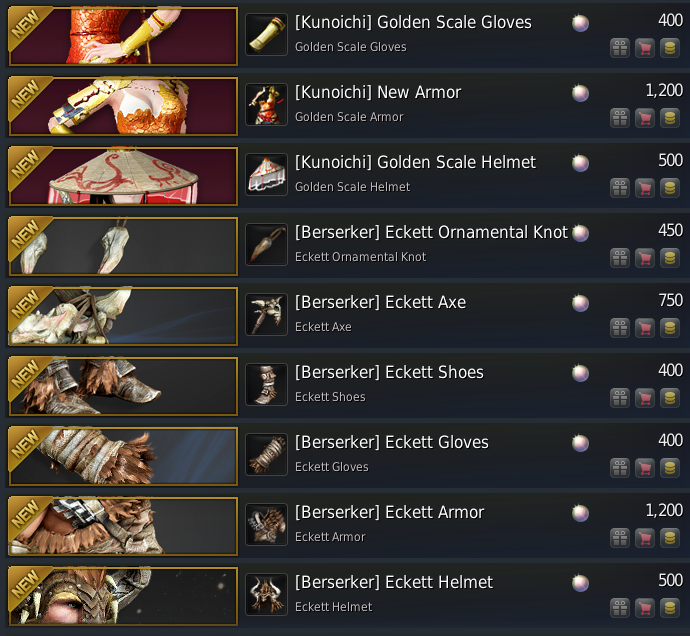
Task: Open the Golden Scale Gloves item icon
Action: tap(266, 34)
